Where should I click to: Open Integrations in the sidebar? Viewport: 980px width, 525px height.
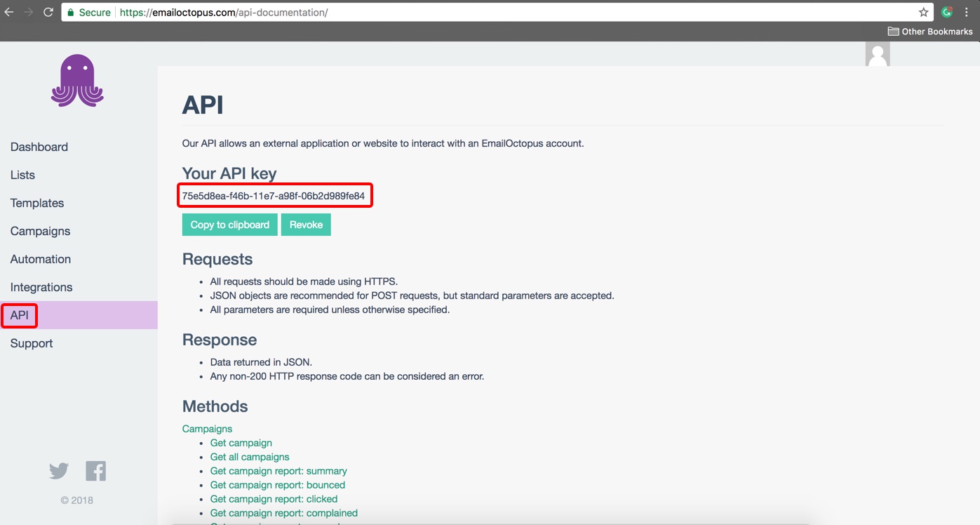pyautogui.click(x=41, y=287)
